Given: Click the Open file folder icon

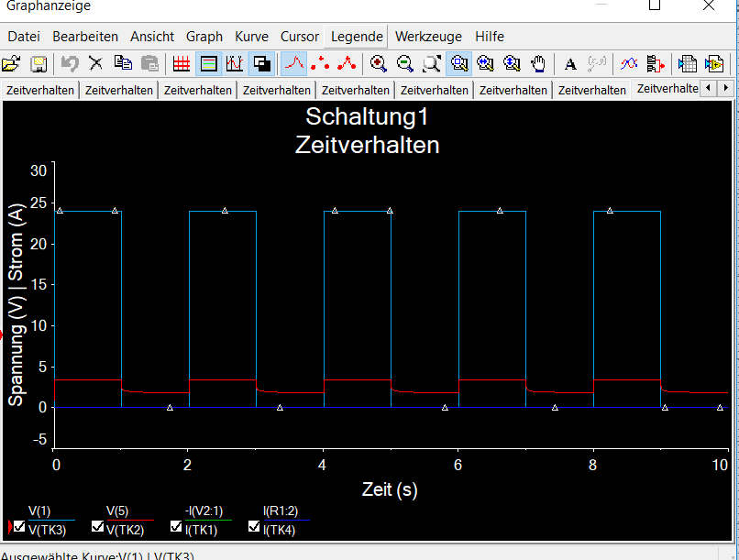Looking at the screenshot, I should coord(11,63).
